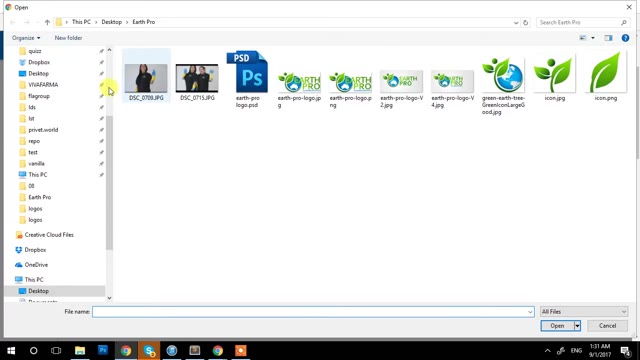This screenshot has height=360, width=640.
Task: Expand the address bar history dropdown
Action: [x=516, y=22]
